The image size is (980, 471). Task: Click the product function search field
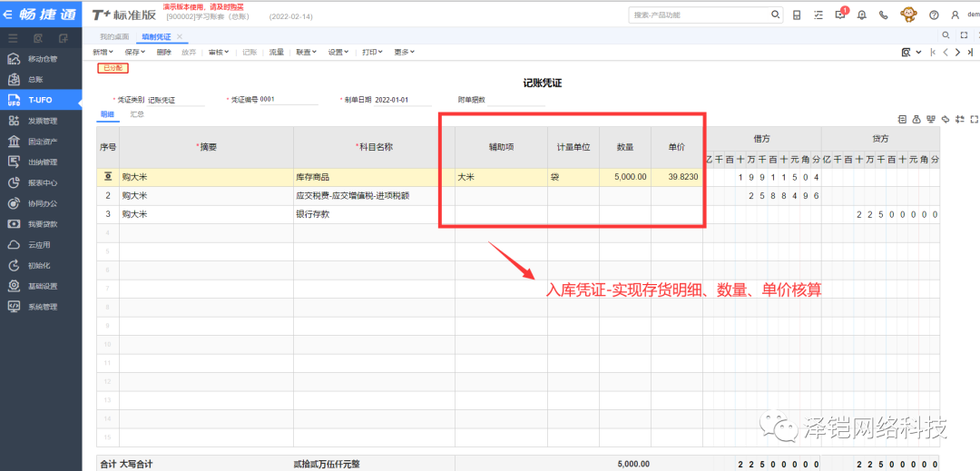pyautogui.click(x=699, y=15)
